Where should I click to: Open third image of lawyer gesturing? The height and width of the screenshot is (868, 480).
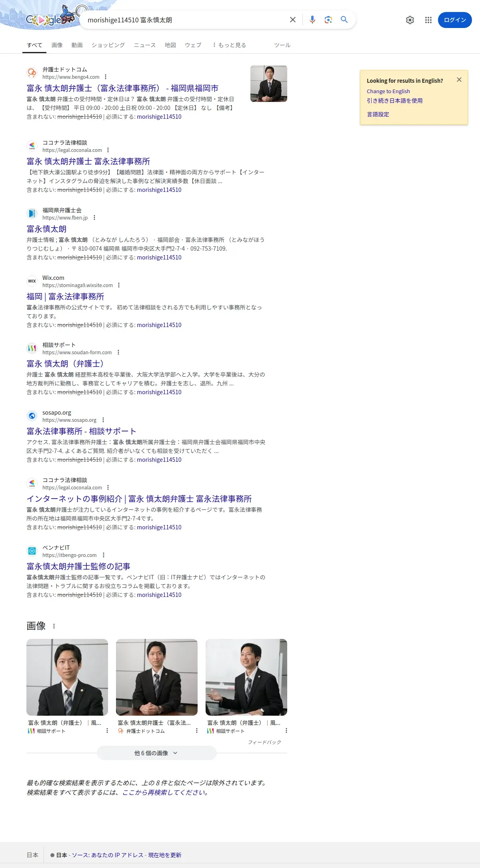click(x=246, y=677)
